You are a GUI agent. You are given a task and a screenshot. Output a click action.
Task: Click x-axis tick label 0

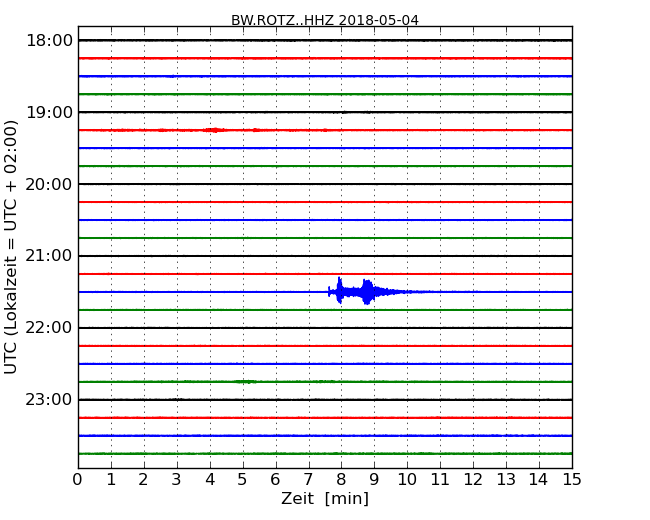point(78,480)
